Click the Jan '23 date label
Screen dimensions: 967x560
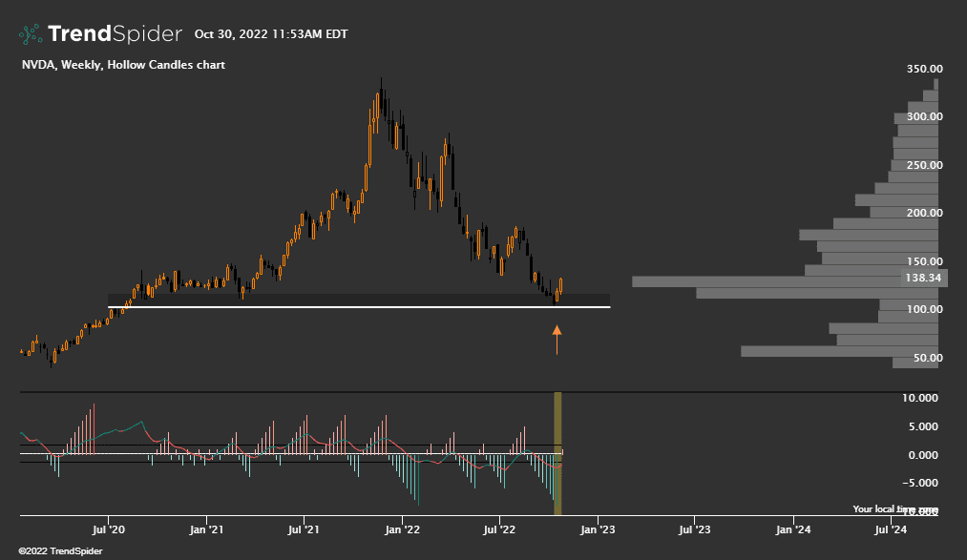click(x=598, y=529)
